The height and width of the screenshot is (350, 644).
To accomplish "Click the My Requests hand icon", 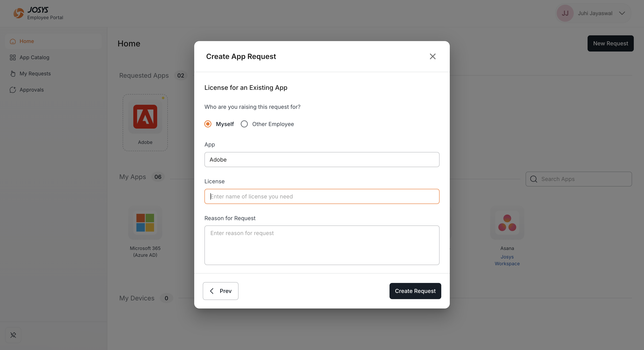I will [13, 73].
